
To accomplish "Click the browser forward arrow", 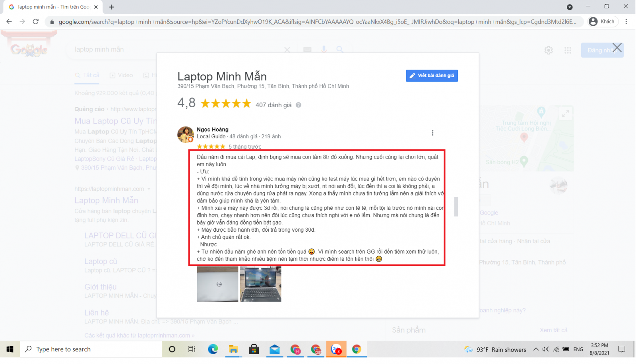I will 22,21.
